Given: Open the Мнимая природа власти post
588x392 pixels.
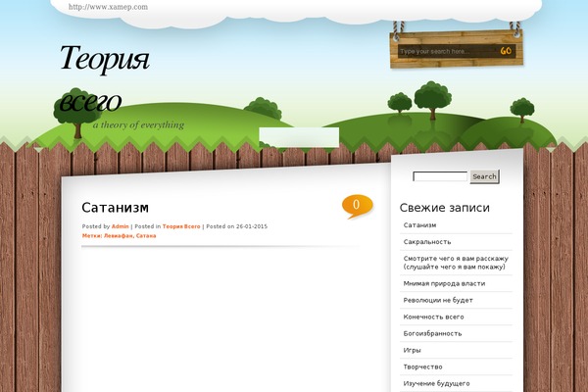Looking at the screenshot, I should (444, 283).
